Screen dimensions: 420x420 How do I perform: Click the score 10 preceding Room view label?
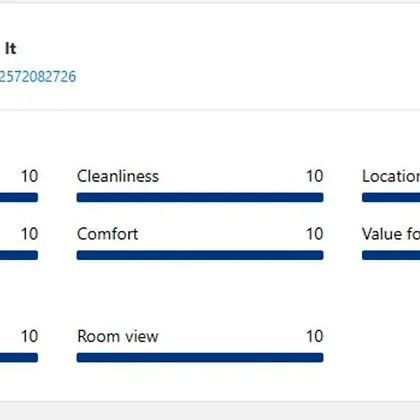pyautogui.click(x=29, y=336)
